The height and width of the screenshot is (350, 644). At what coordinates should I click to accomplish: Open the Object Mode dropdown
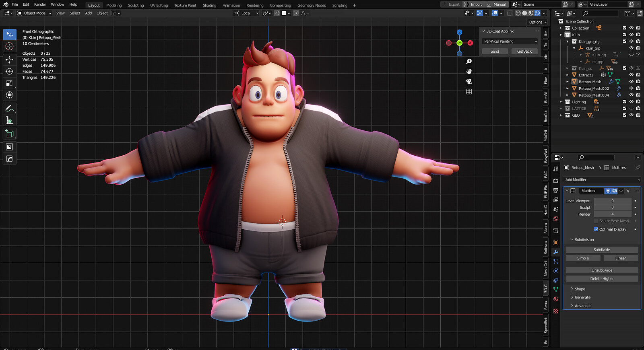(x=35, y=13)
